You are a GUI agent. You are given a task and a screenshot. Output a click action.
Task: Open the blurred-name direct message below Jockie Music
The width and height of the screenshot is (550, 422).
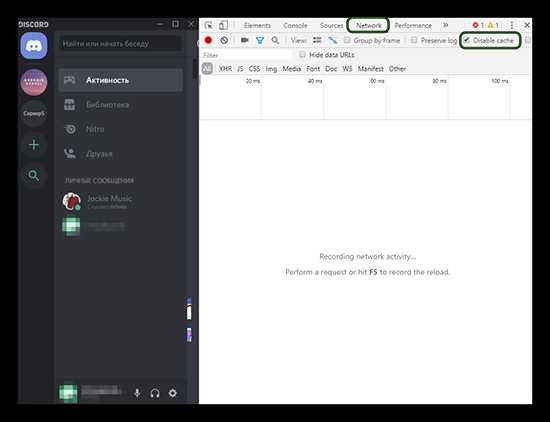tap(120, 226)
